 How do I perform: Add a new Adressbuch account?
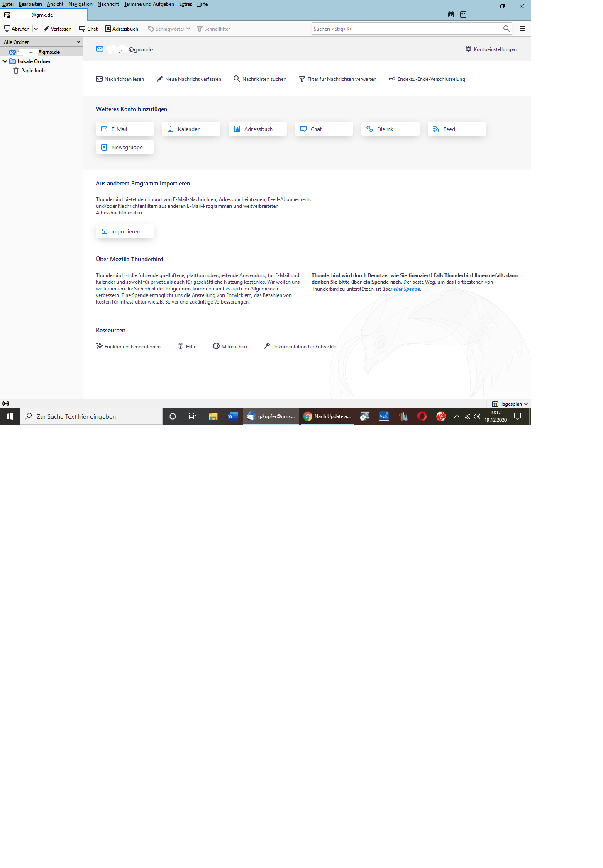258,129
